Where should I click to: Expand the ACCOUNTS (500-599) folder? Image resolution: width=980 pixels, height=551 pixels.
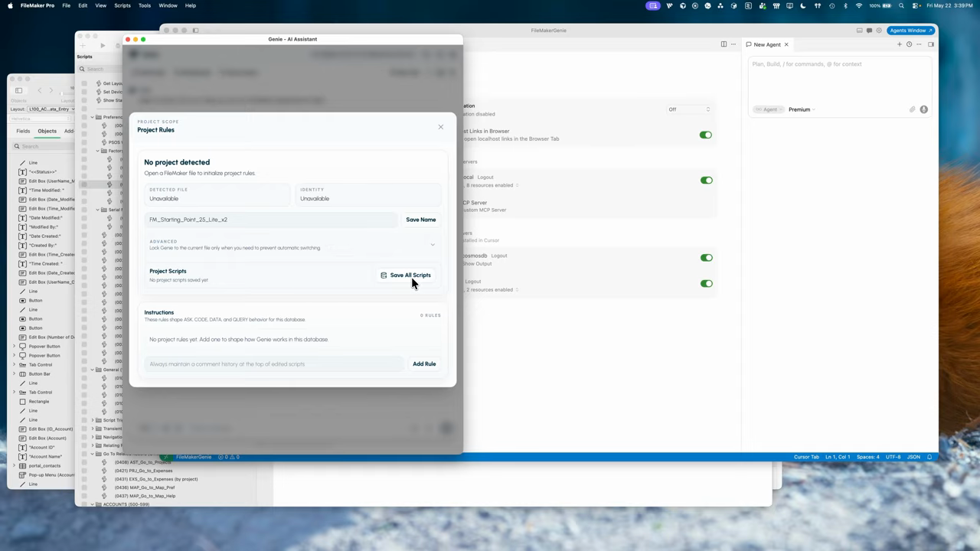click(x=93, y=504)
